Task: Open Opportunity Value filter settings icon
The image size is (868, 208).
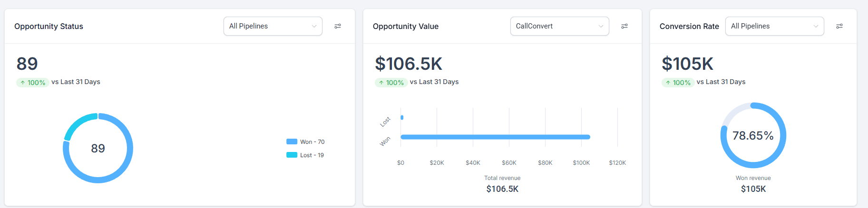Action: pyautogui.click(x=624, y=26)
